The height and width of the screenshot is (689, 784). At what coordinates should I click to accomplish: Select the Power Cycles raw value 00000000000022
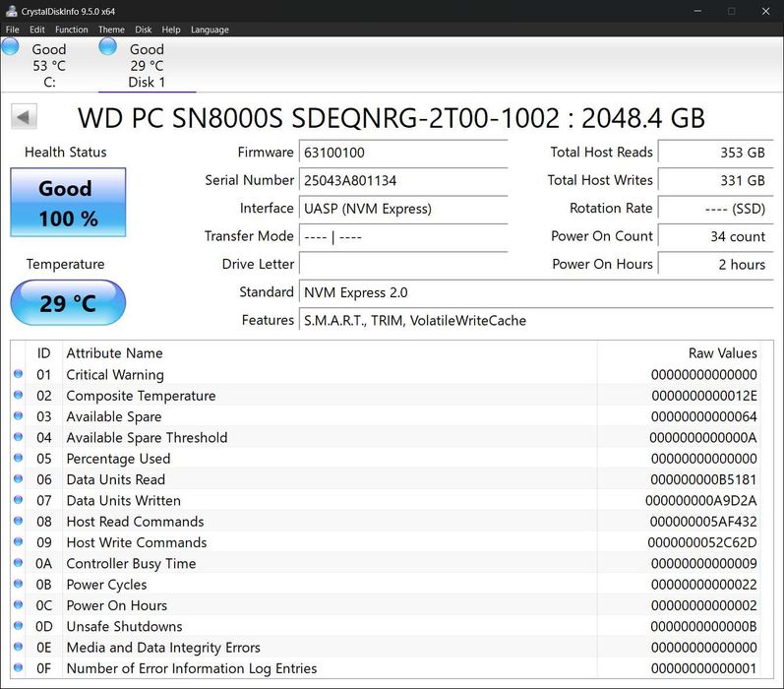coord(704,585)
